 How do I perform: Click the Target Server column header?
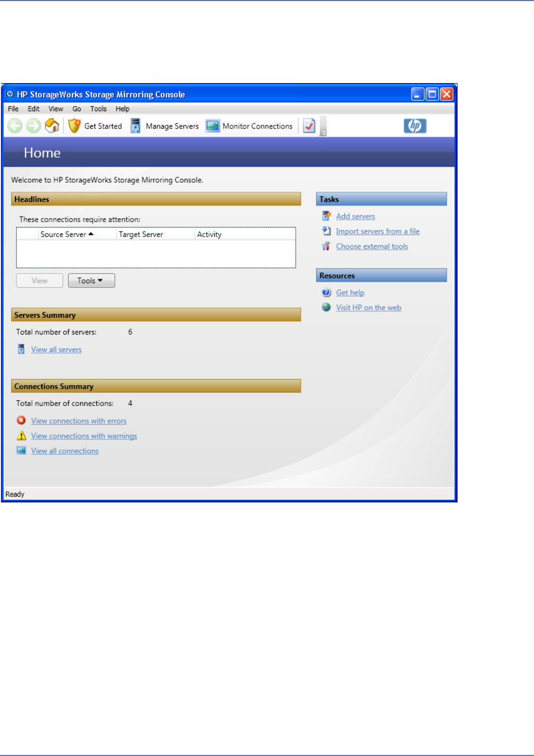click(156, 234)
